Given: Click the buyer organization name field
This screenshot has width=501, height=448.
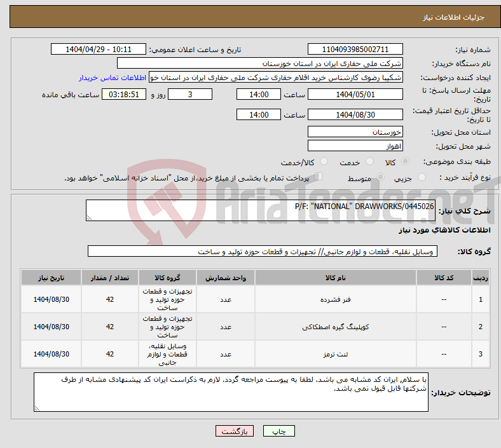Looking at the screenshot, I should pyautogui.click(x=260, y=63).
